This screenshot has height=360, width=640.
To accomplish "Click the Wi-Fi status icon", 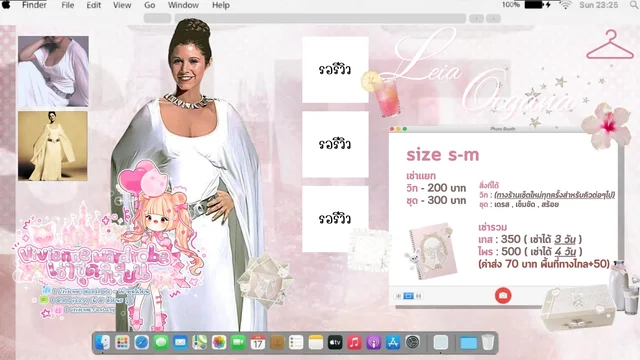I will [x=565, y=5].
